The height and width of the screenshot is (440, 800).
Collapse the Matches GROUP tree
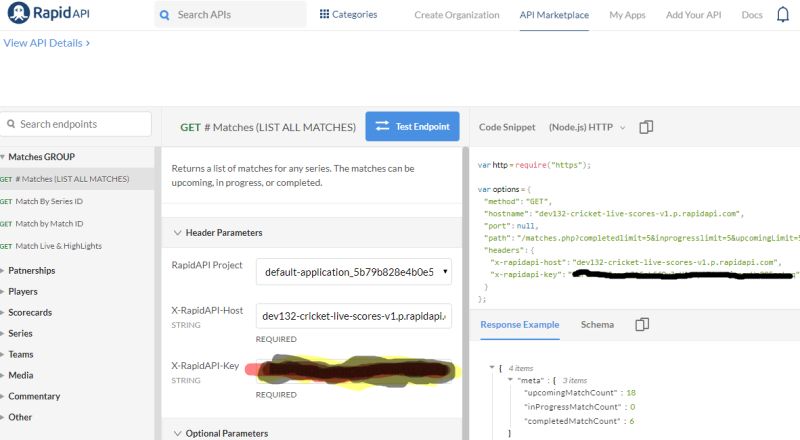pyautogui.click(x=3, y=157)
